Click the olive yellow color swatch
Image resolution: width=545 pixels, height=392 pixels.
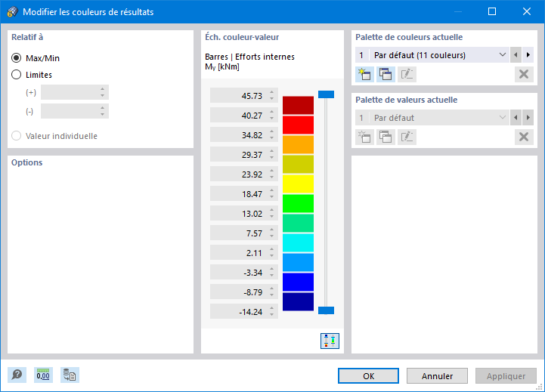(298, 164)
